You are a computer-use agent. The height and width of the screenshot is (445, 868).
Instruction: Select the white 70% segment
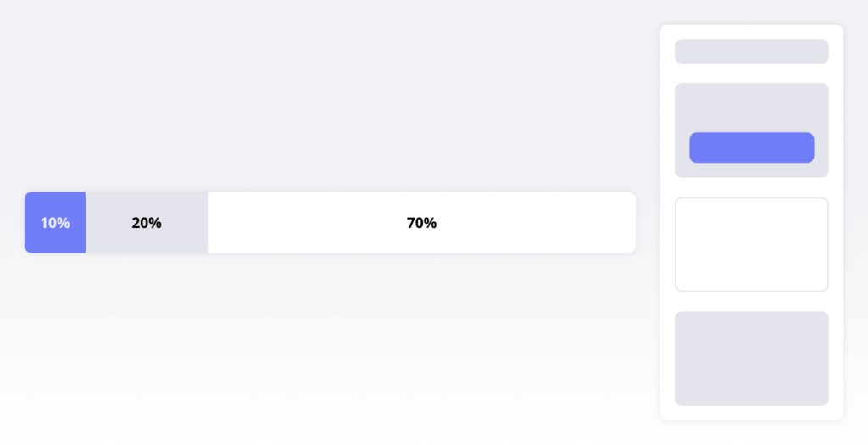tap(421, 222)
